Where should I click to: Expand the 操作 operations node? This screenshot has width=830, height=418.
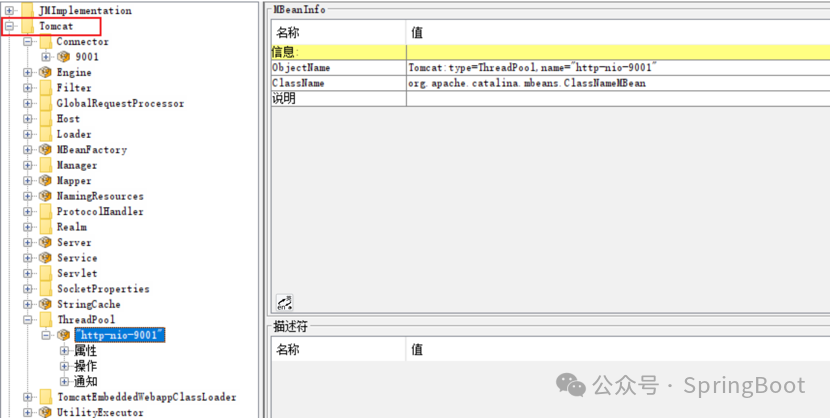click(x=65, y=366)
